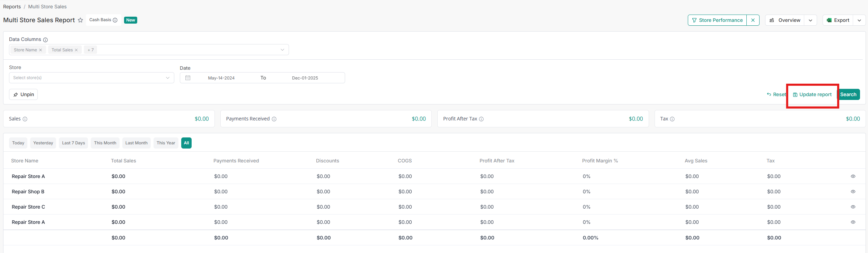Select the Last 7 Days tab
868x253 pixels.
click(x=73, y=143)
